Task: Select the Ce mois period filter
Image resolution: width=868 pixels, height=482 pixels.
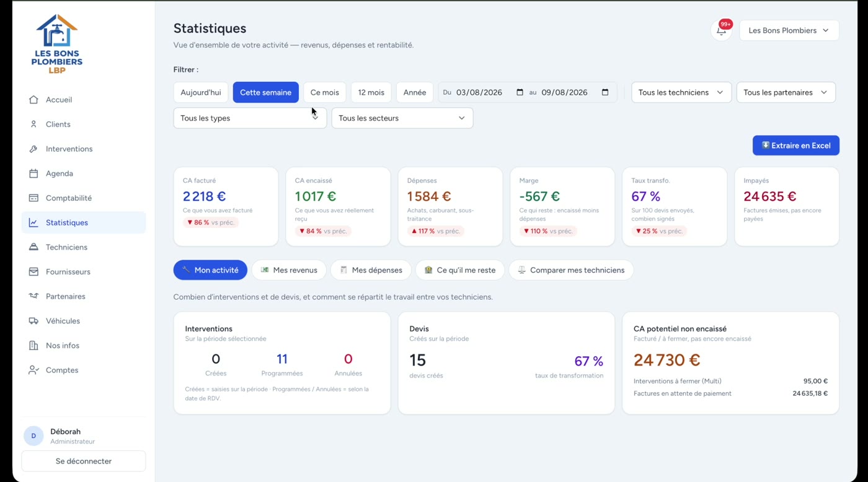Action: [325, 92]
